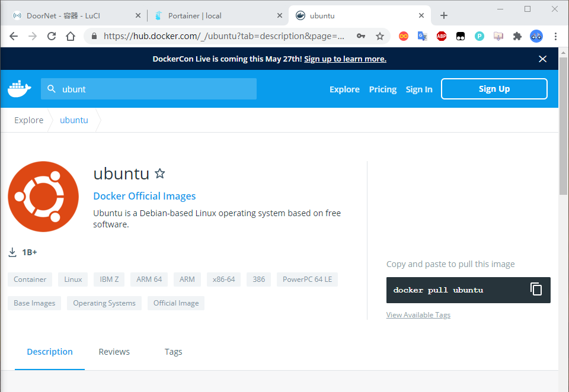Open the ABP Adblock Plus extension
Viewport: 569px width, 392px height.
tap(441, 36)
